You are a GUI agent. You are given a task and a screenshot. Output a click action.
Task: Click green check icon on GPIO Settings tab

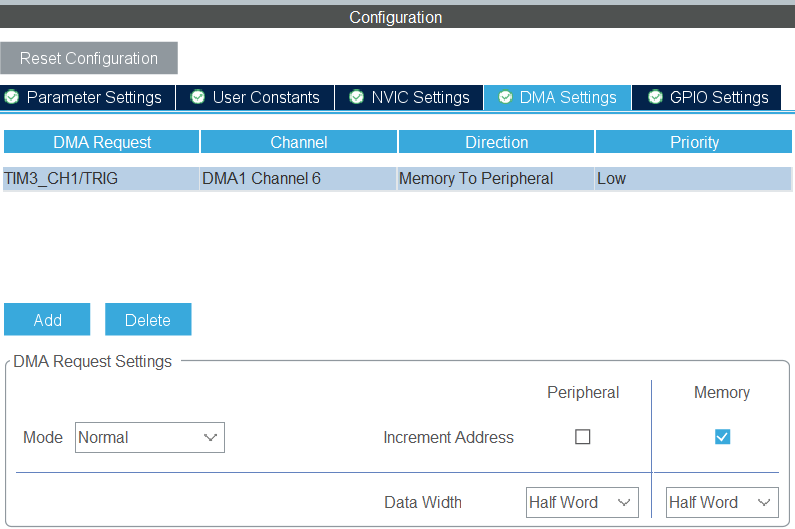click(655, 97)
